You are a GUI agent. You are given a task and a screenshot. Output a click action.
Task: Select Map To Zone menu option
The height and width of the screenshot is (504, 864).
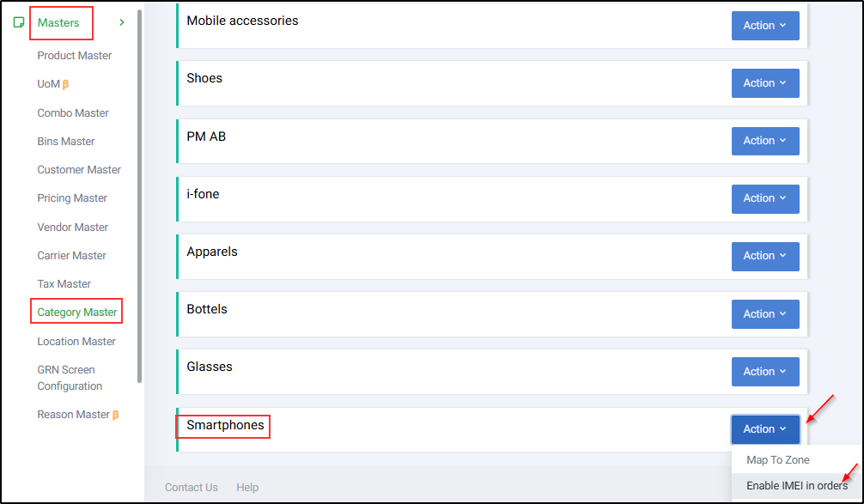pos(777,460)
